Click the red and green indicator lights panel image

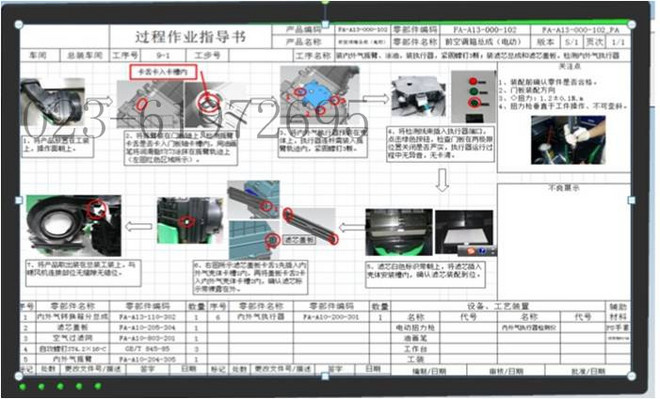tap(473, 96)
